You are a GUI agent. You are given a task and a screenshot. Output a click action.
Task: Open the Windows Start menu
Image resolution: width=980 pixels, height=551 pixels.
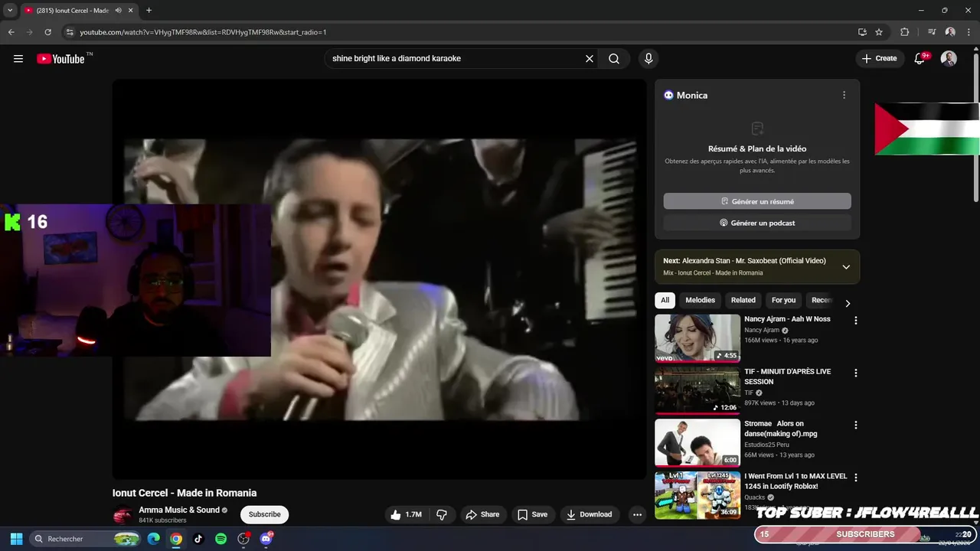[16, 539]
